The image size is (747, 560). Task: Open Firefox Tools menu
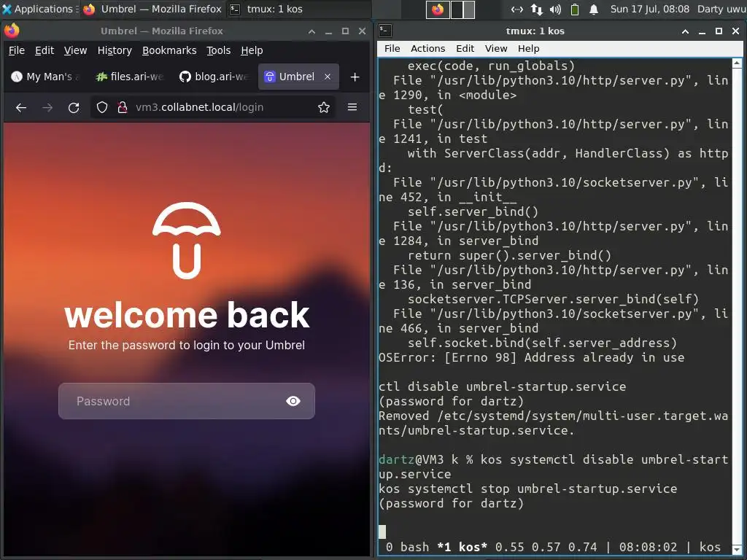pyautogui.click(x=218, y=50)
